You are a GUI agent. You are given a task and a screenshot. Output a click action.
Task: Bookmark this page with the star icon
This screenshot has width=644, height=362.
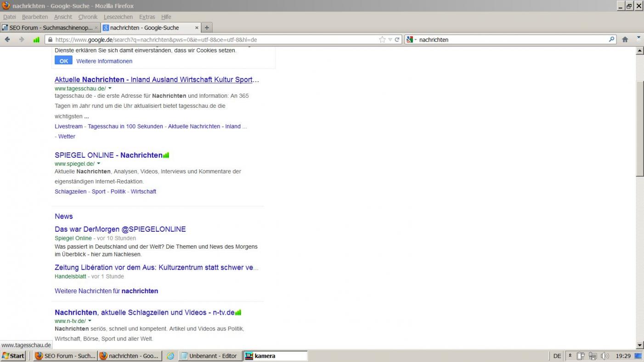coord(382,39)
